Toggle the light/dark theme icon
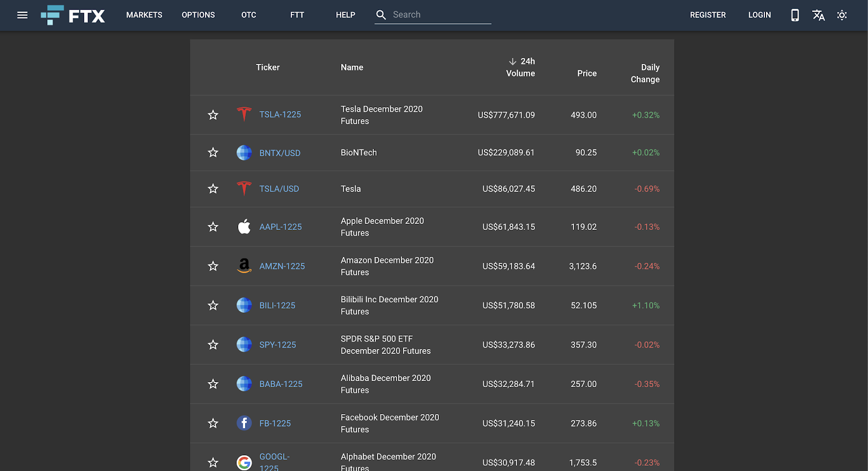The image size is (868, 471). pos(842,15)
